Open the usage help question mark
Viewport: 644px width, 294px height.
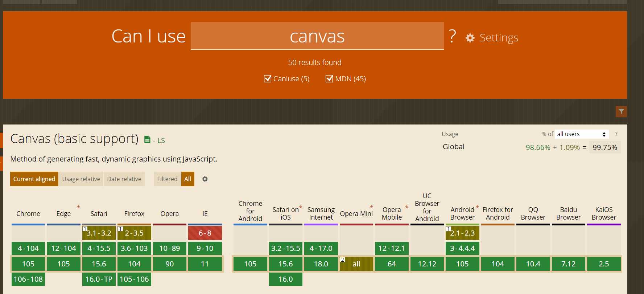tap(616, 134)
